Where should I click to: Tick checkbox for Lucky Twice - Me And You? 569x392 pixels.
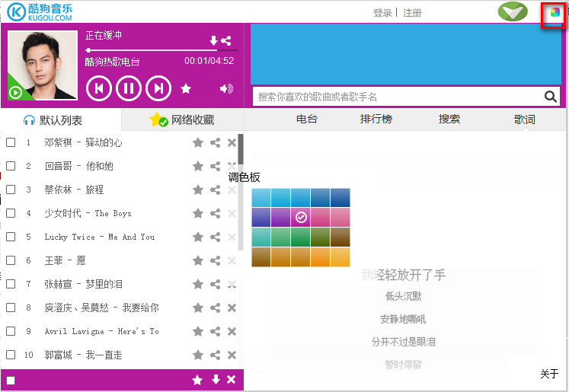(11, 237)
